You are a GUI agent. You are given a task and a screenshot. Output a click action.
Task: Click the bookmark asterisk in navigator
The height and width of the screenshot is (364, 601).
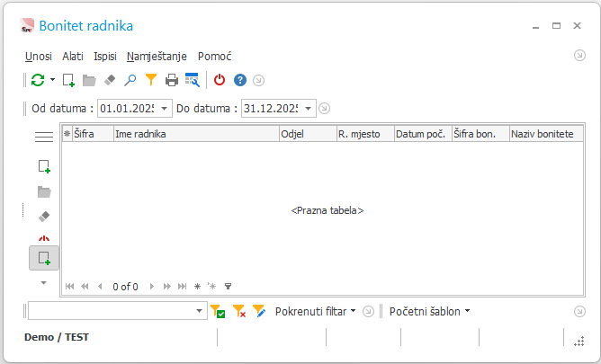[197, 287]
